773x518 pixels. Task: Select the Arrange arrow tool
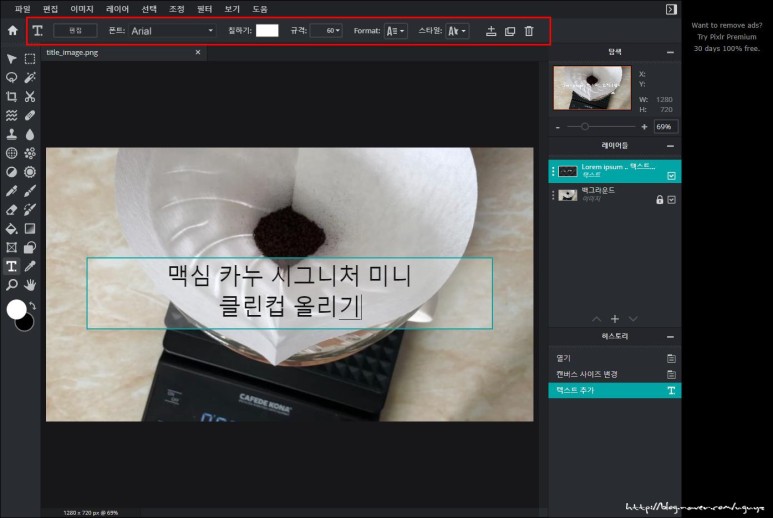tap(11, 59)
